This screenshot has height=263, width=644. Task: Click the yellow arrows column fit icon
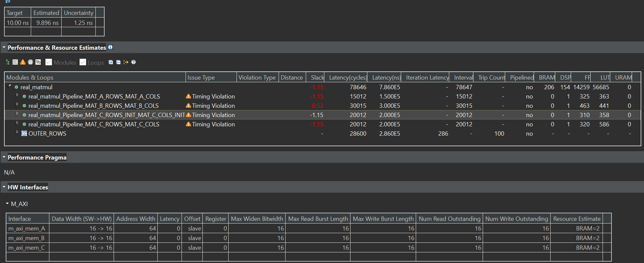tap(126, 62)
